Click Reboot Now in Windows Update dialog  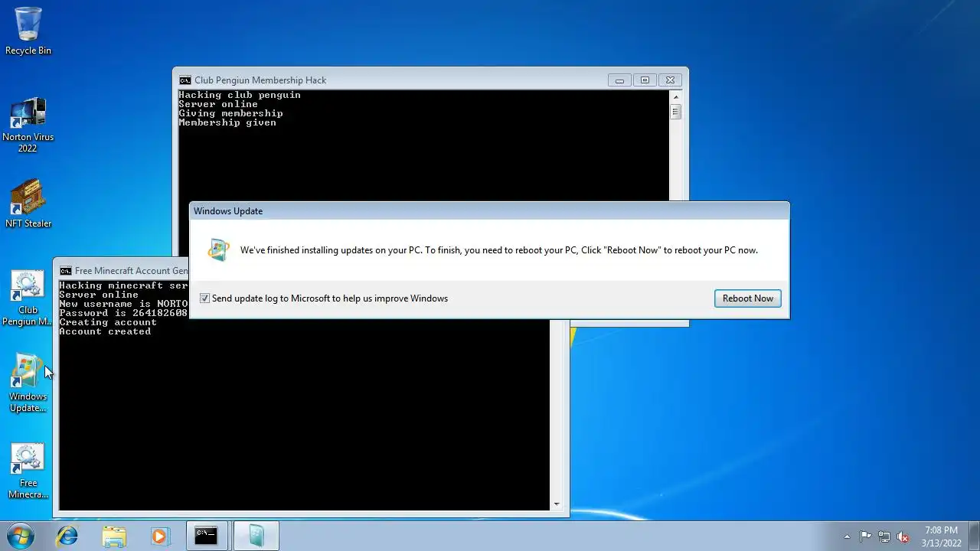click(x=748, y=298)
